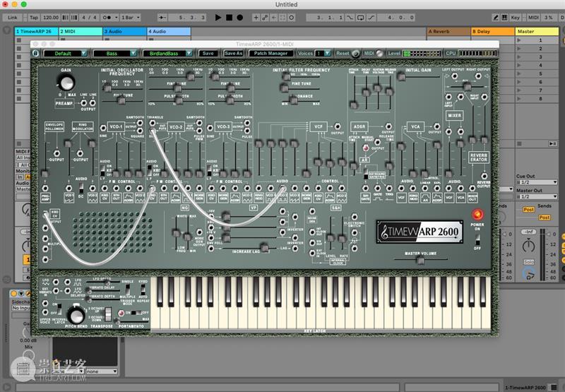Click the GAIN knob on the preamp
The image size is (565, 392).
pos(66,83)
